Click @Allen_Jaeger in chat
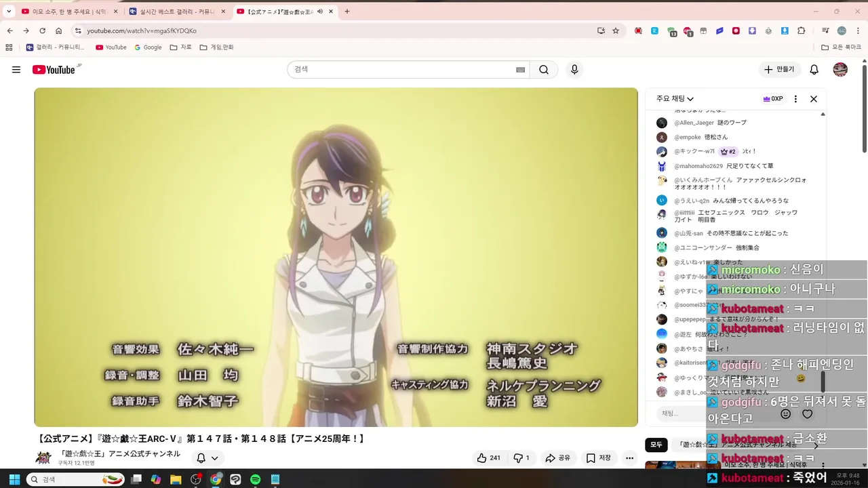 (x=694, y=123)
